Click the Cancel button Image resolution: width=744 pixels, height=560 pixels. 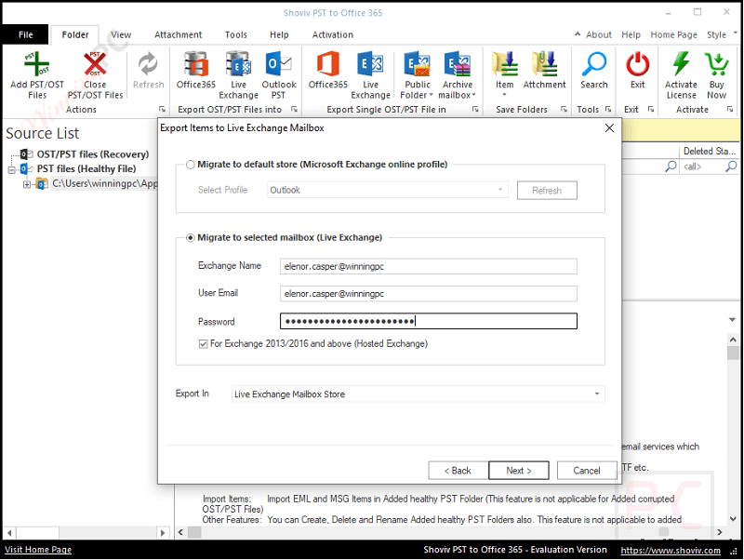587,471
